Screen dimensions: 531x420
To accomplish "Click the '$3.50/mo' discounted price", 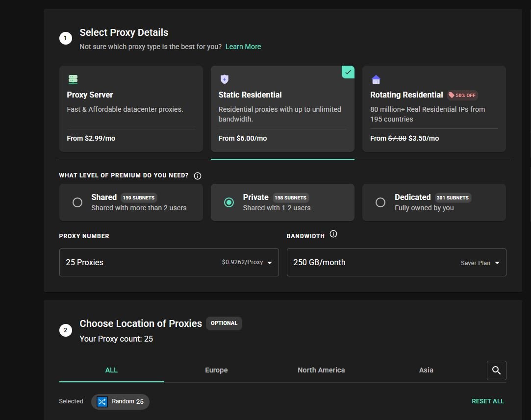I will point(424,138).
